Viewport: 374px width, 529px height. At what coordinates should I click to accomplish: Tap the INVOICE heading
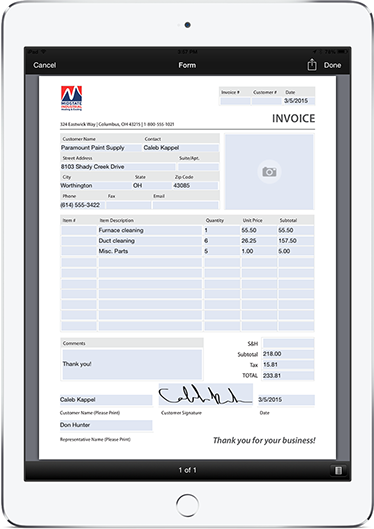[293, 118]
